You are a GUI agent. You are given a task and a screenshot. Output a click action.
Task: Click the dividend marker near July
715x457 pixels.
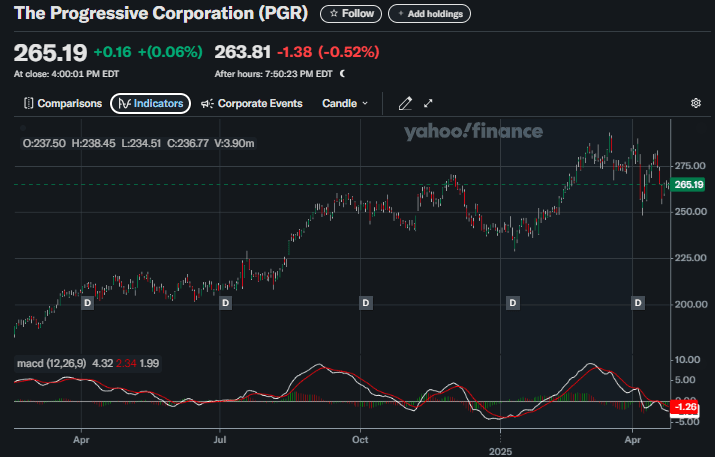coord(225,302)
